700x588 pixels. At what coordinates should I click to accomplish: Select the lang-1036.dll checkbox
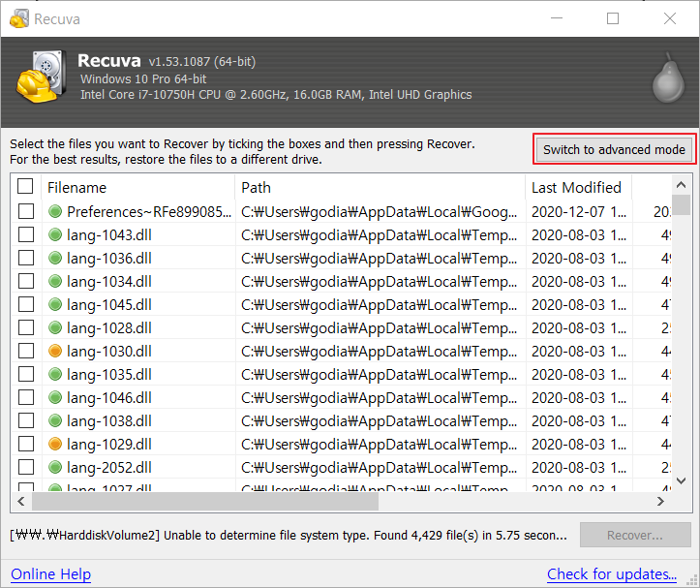(26, 258)
